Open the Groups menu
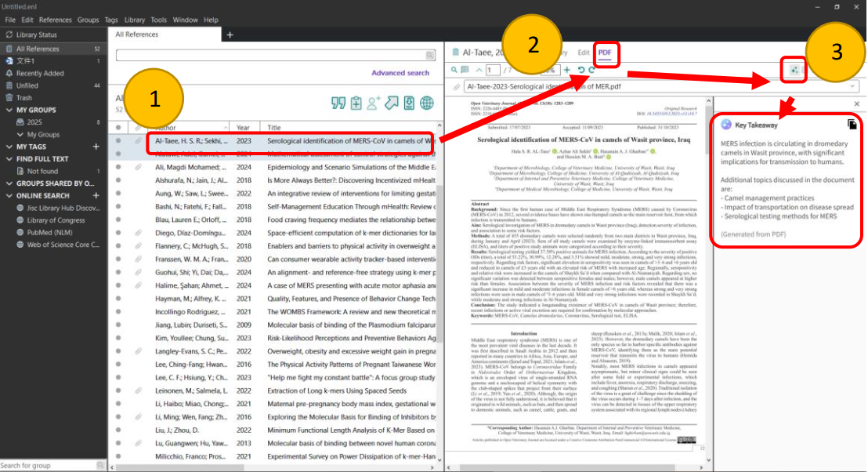Screen dimensions: 868x472 pyautogui.click(x=88, y=20)
